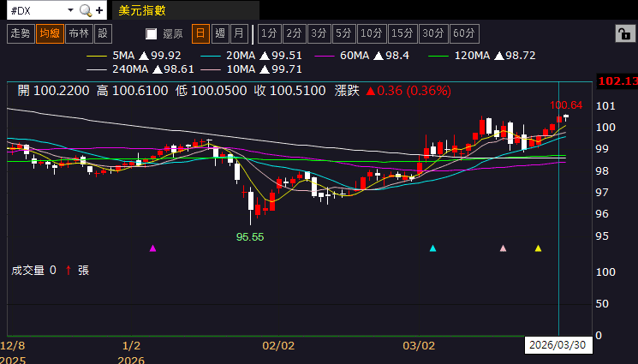Switch to 1分 interval
The width and height of the screenshot is (638, 364).
[x=270, y=33]
